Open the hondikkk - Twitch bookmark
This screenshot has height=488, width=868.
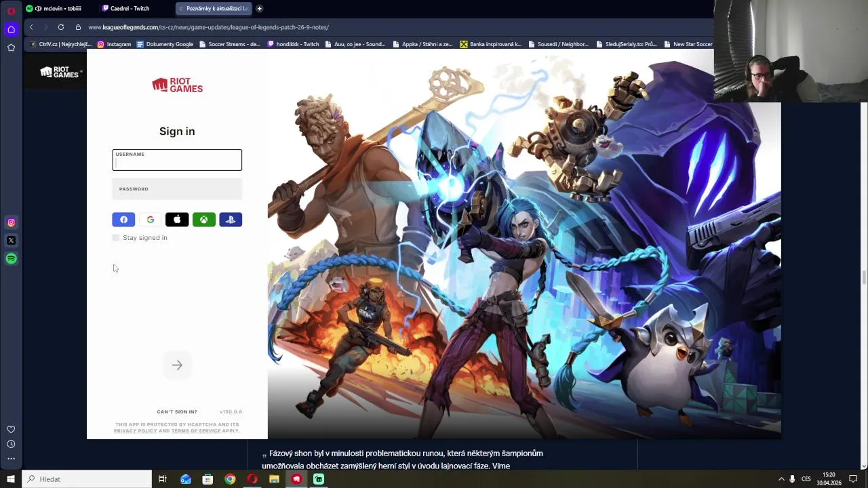[293, 44]
